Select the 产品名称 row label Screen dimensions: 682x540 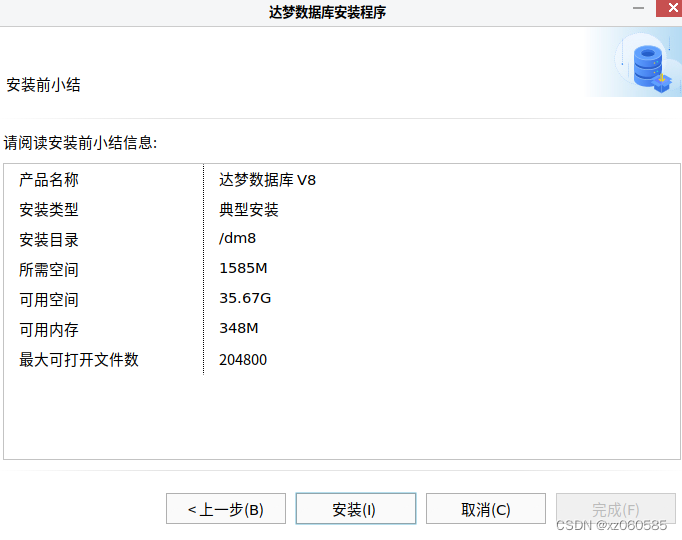click(x=49, y=180)
